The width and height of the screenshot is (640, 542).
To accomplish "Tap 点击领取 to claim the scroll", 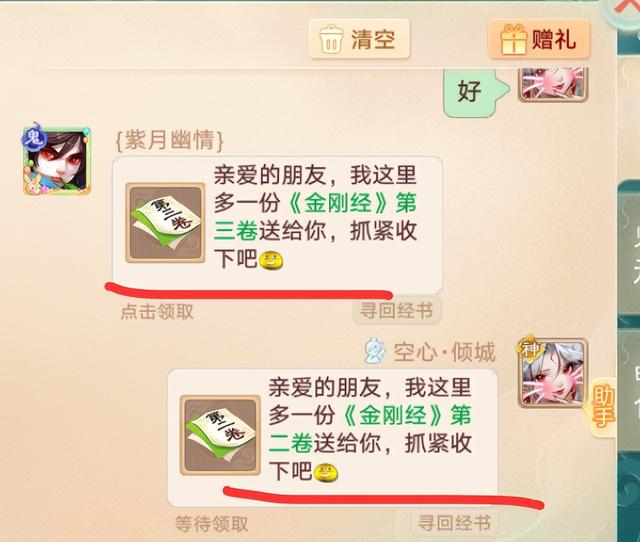I will (x=157, y=312).
